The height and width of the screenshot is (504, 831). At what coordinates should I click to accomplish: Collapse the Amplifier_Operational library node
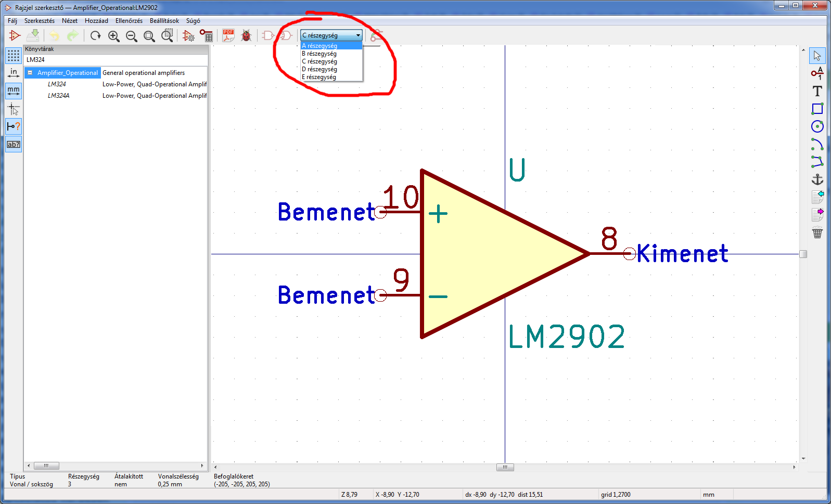click(x=30, y=73)
